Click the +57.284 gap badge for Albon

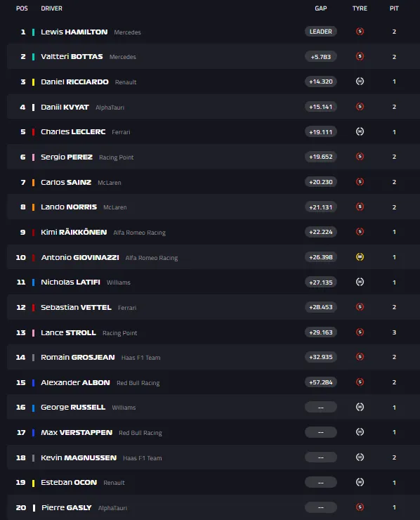click(320, 382)
